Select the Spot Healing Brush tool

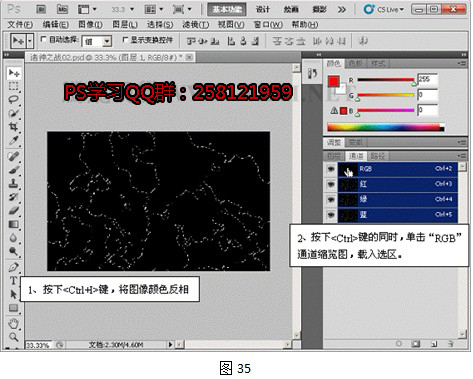tap(14, 156)
